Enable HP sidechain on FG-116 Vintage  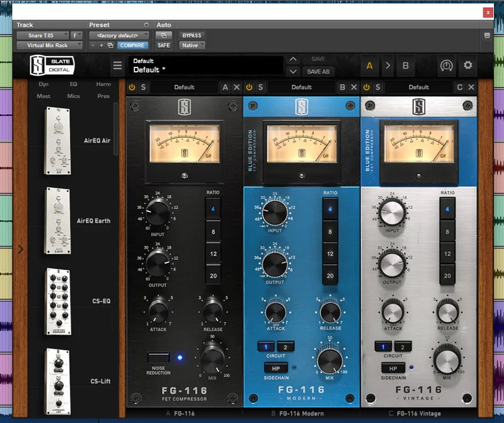click(x=393, y=368)
